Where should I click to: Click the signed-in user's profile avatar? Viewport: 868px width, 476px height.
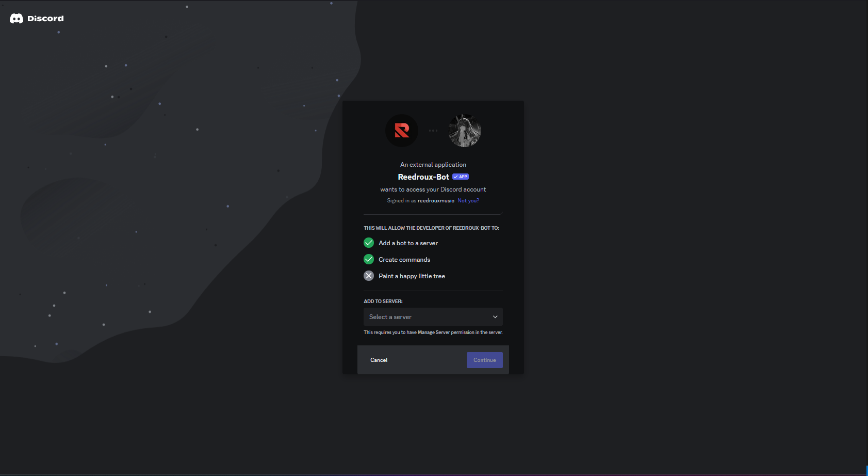point(465,131)
